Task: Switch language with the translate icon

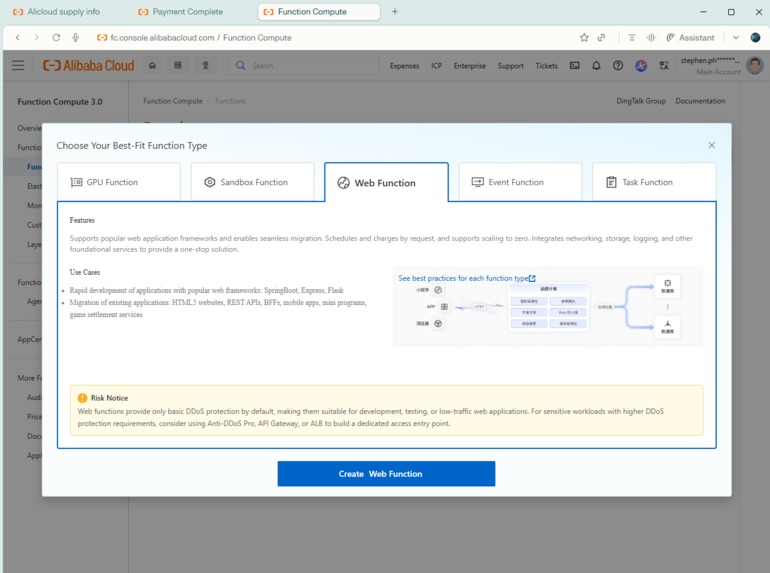Action: pos(663,65)
